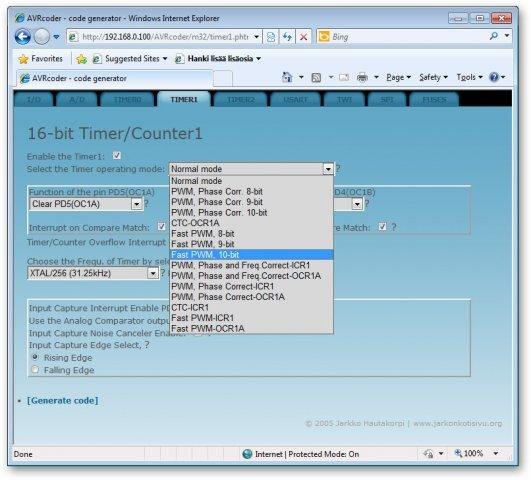
Task: Click the [Generate code] link
Action: point(63,400)
